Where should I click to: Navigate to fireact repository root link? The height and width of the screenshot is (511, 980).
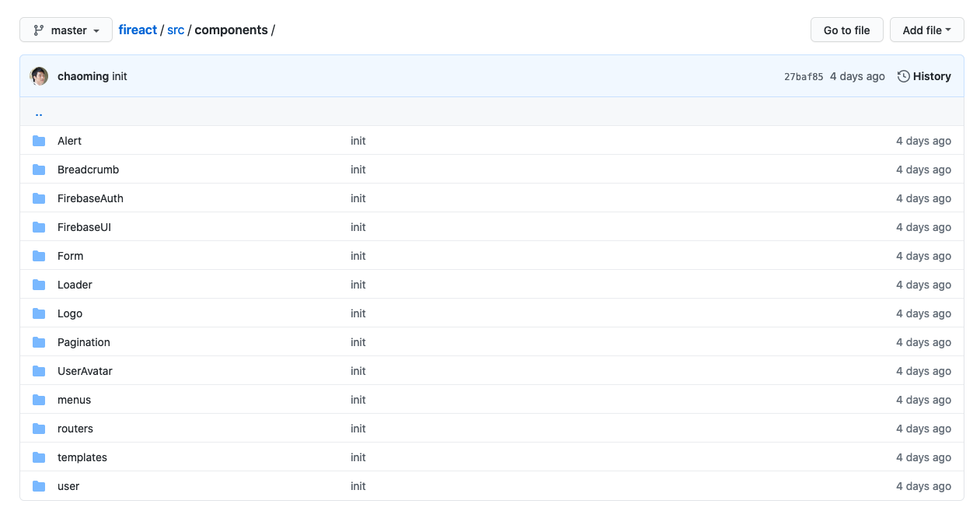click(x=138, y=30)
